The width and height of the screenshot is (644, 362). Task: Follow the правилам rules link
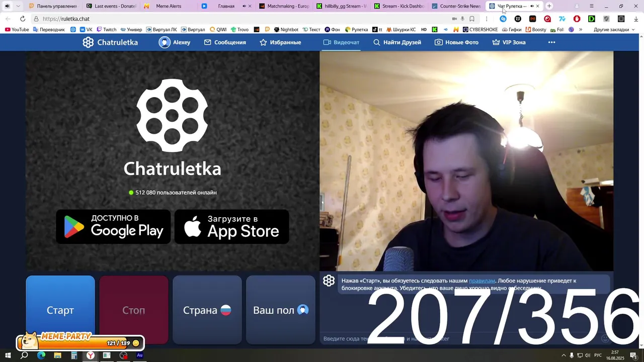(x=482, y=281)
